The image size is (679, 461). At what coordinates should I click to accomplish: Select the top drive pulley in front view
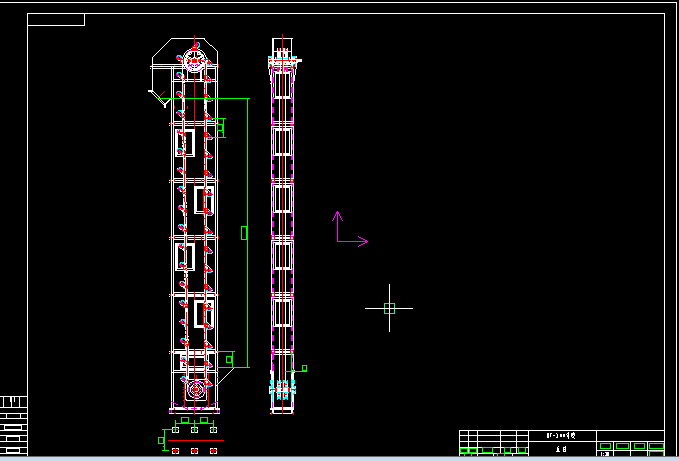pos(194,57)
